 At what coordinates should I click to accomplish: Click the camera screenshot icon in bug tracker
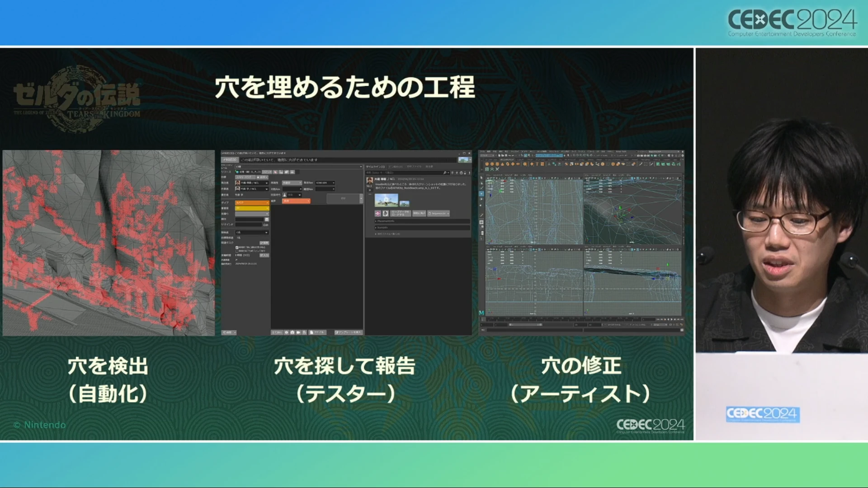point(292,332)
